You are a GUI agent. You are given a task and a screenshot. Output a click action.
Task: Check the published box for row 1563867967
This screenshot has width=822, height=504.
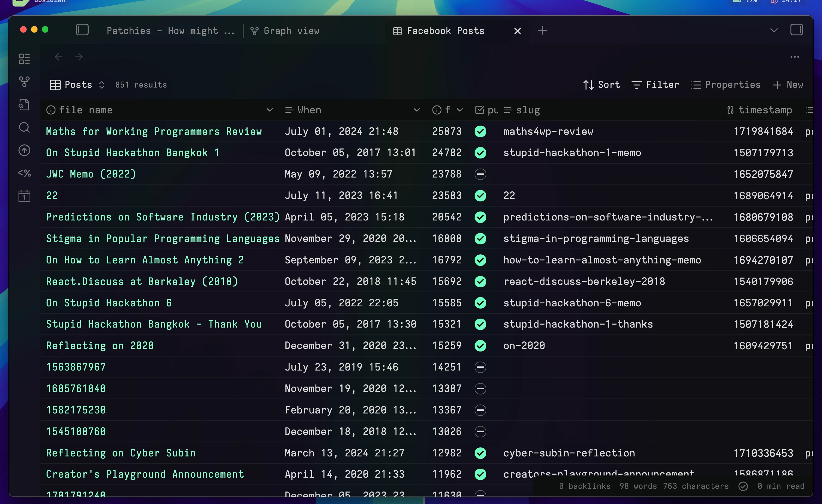pyautogui.click(x=480, y=367)
